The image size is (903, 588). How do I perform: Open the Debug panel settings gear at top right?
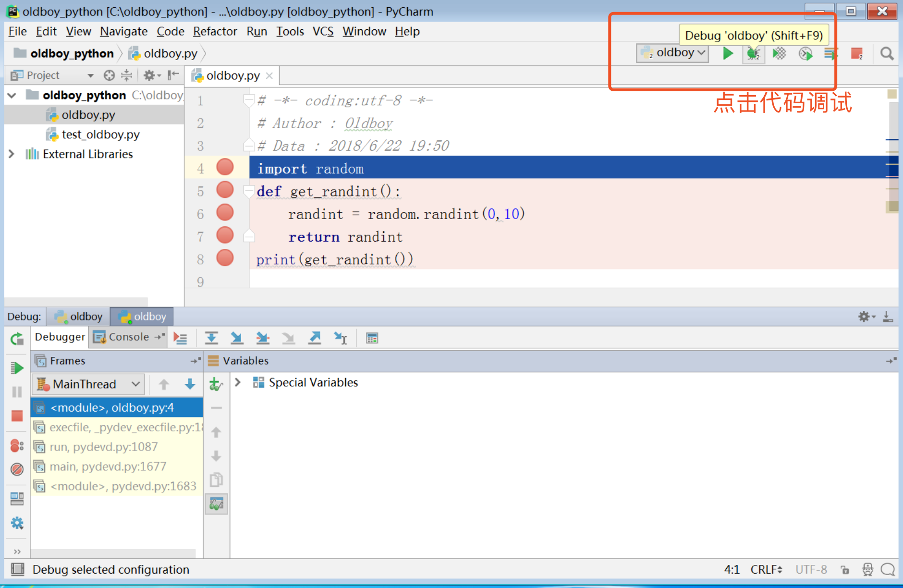point(866,317)
